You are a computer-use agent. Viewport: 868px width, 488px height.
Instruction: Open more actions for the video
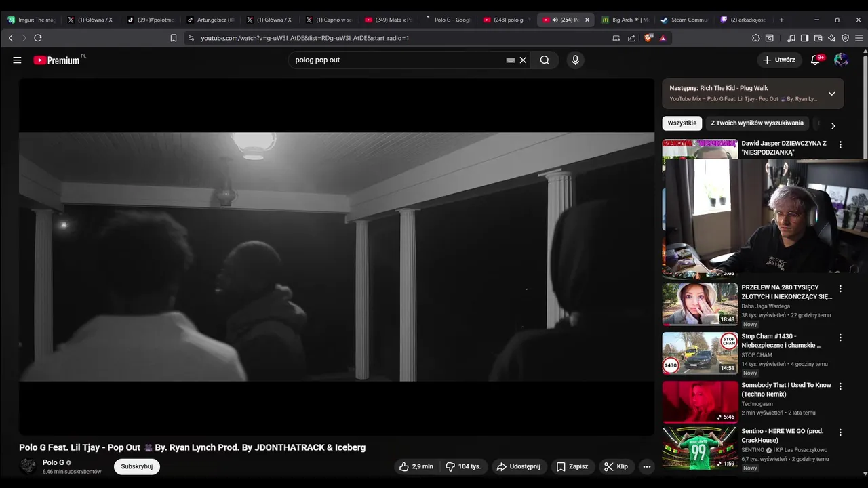646,466
